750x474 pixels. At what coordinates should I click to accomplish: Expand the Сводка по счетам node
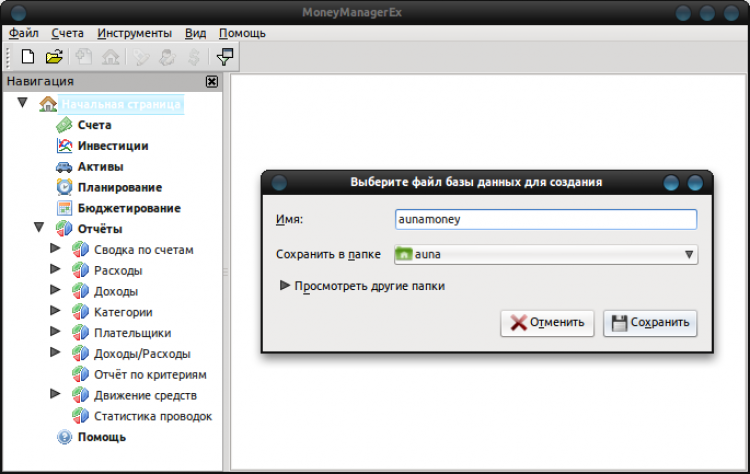[55, 248]
